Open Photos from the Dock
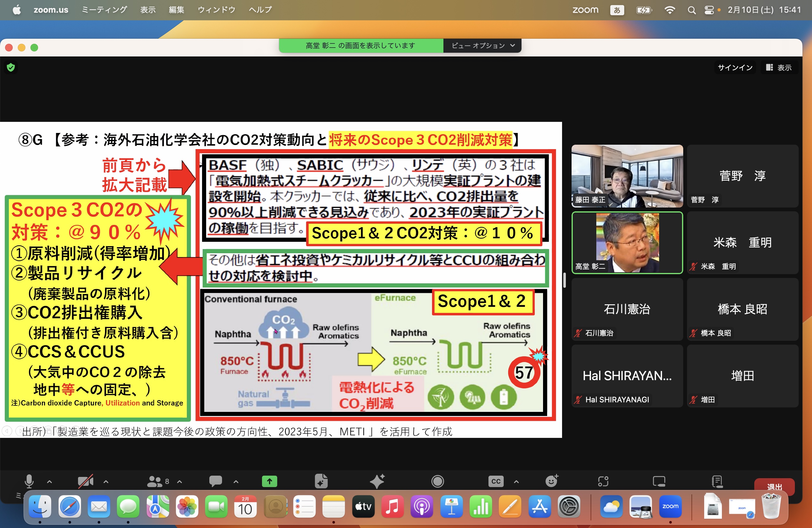The image size is (812, 528). coord(187,506)
